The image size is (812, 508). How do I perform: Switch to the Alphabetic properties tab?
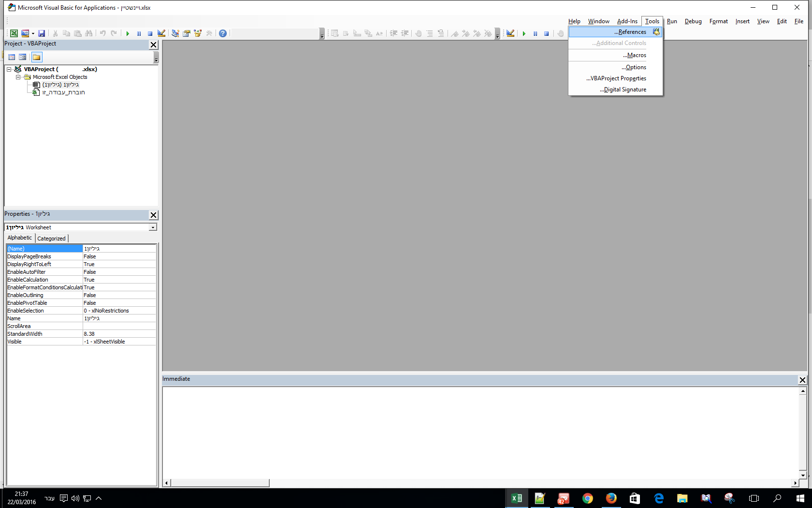coord(20,238)
